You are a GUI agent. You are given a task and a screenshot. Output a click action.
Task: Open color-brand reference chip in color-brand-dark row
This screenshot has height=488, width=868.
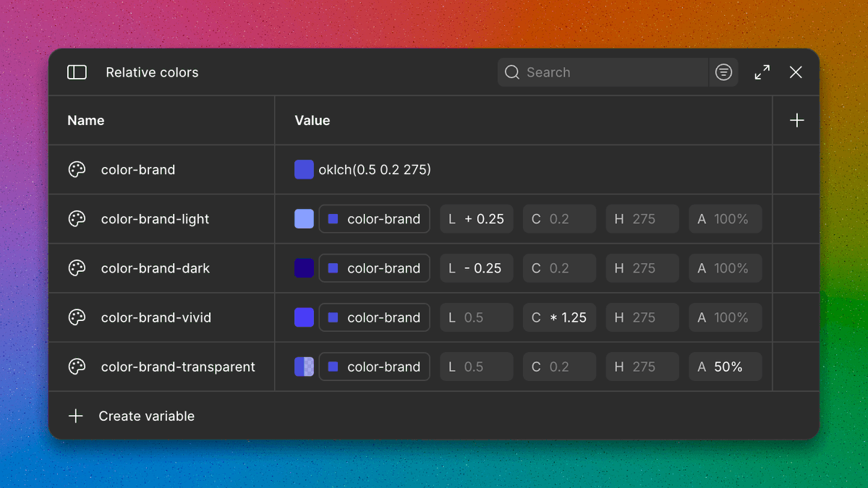click(375, 268)
